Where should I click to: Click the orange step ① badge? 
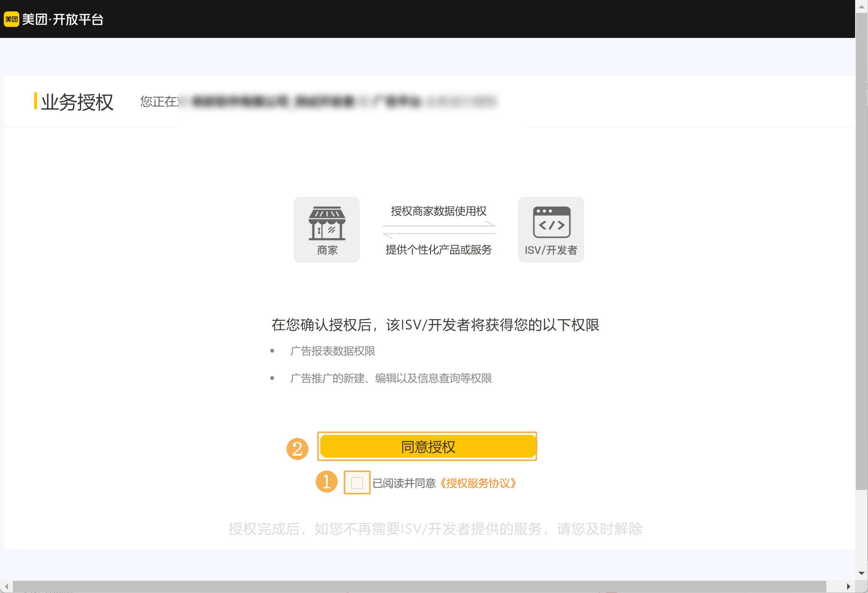point(326,482)
